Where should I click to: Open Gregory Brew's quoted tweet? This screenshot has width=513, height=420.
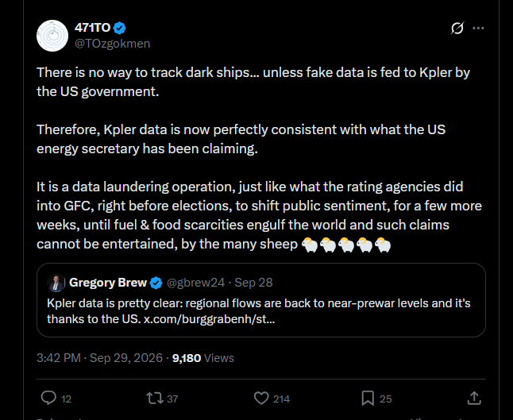260,300
